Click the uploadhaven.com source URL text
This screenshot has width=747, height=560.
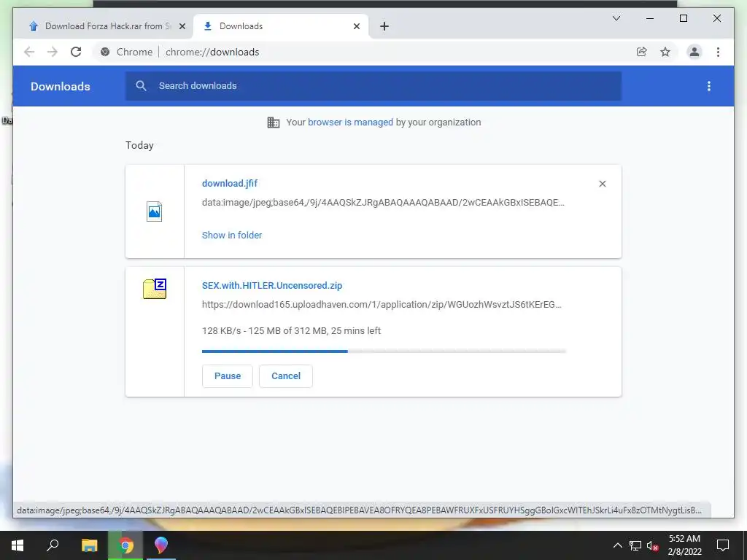coord(382,304)
